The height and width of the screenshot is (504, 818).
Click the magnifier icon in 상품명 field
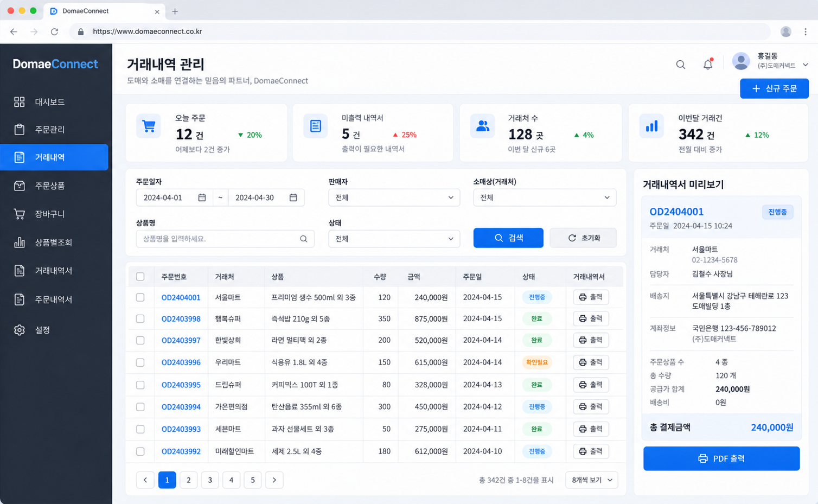[304, 239]
